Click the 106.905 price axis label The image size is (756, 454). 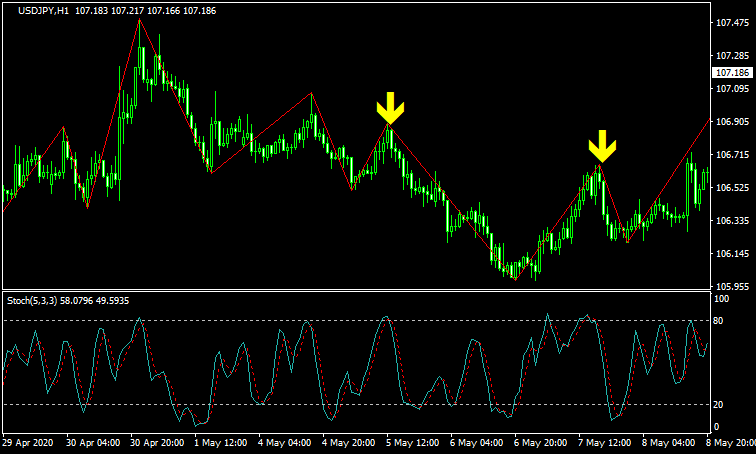click(x=732, y=121)
